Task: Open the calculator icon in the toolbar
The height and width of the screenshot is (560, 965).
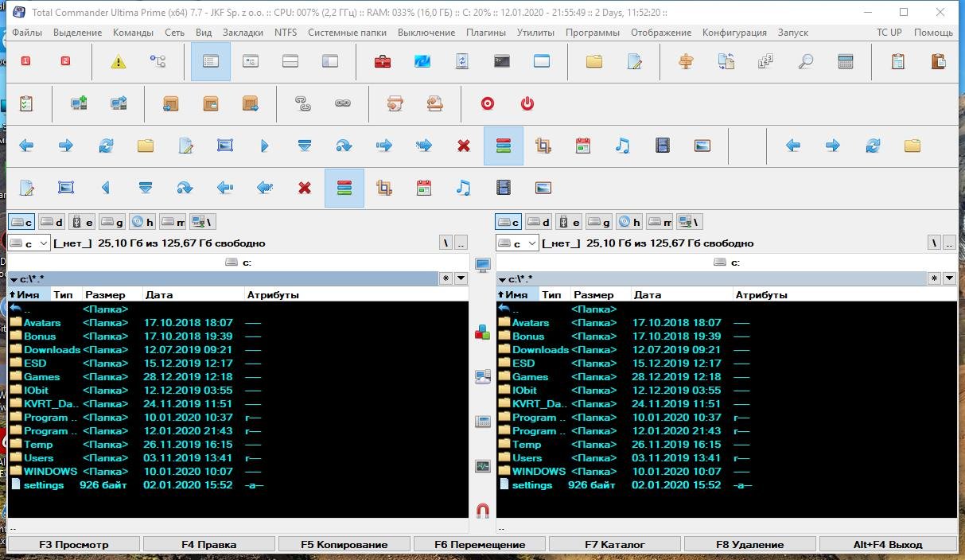Action: [x=846, y=62]
